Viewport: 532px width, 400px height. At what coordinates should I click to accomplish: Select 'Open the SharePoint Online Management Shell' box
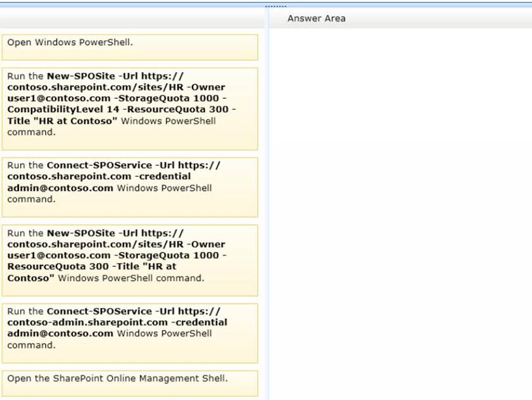point(130,384)
